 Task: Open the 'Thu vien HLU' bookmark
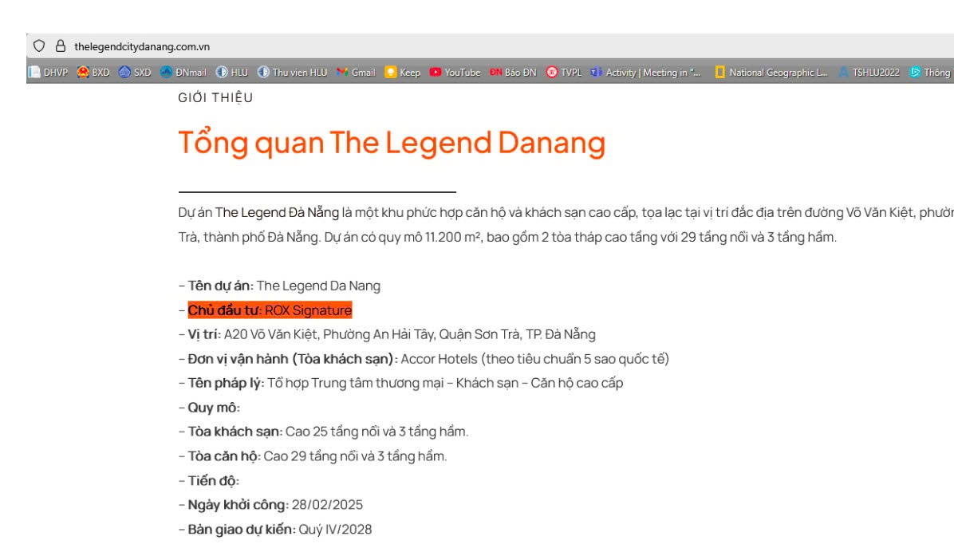click(x=297, y=72)
